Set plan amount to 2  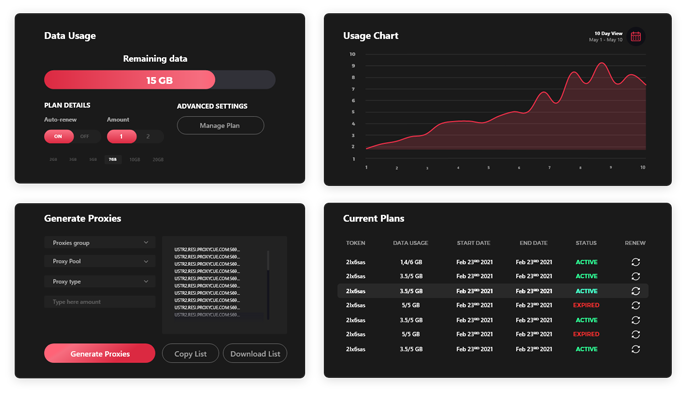(x=148, y=136)
